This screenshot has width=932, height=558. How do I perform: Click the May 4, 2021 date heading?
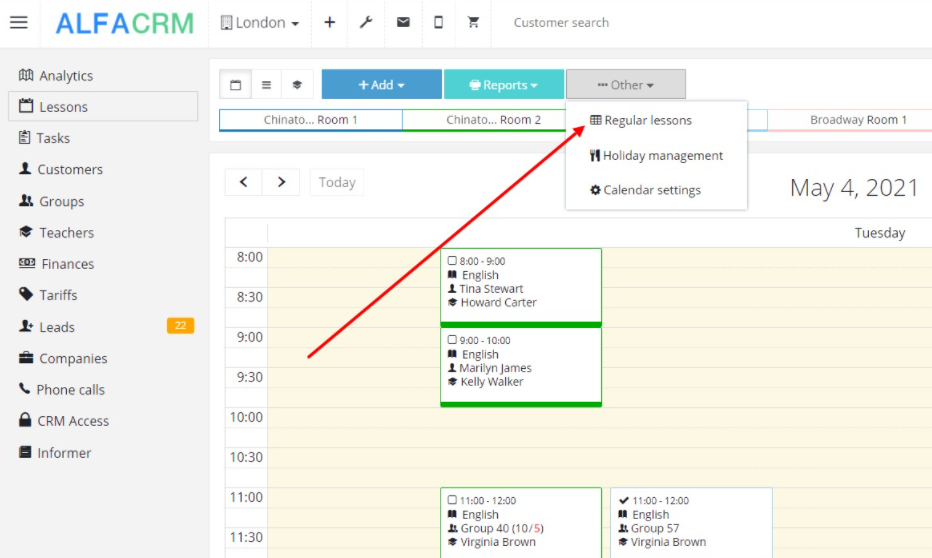854,188
